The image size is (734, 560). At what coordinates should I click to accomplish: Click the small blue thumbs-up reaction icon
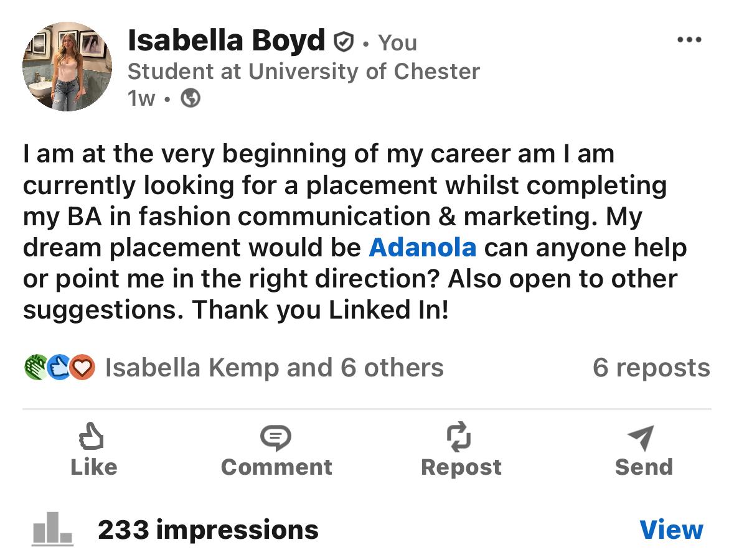tap(59, 367)
